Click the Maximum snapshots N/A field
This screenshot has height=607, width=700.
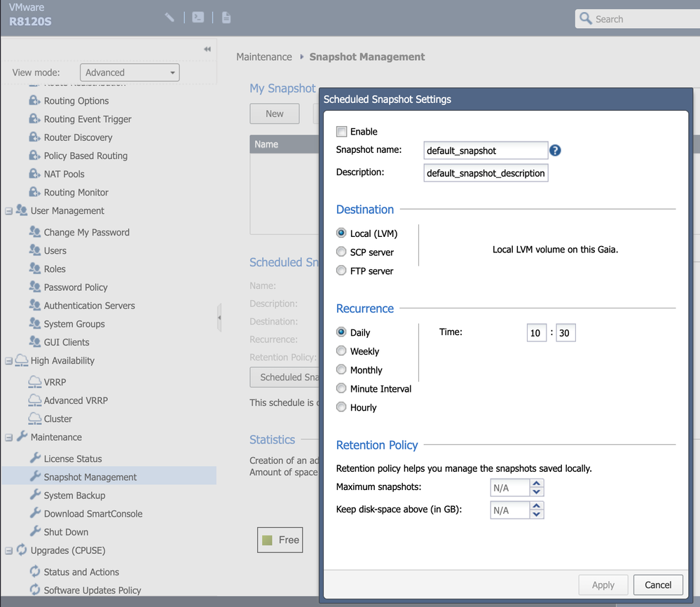click(510, 488)
